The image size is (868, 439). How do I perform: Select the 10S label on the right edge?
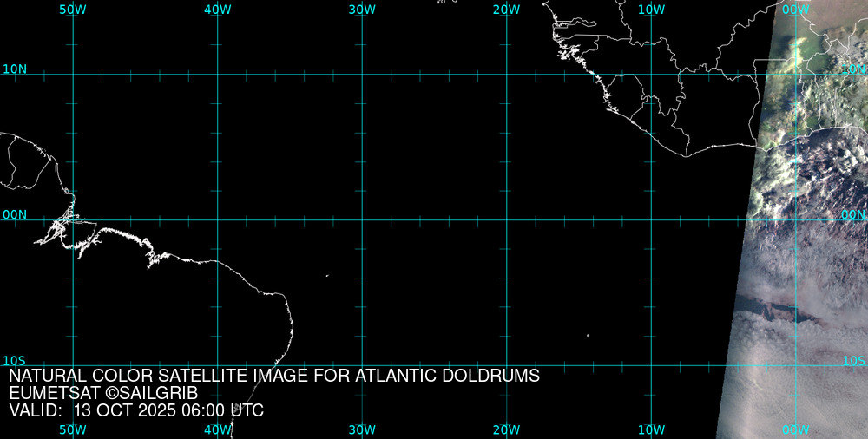pos(853,360)
